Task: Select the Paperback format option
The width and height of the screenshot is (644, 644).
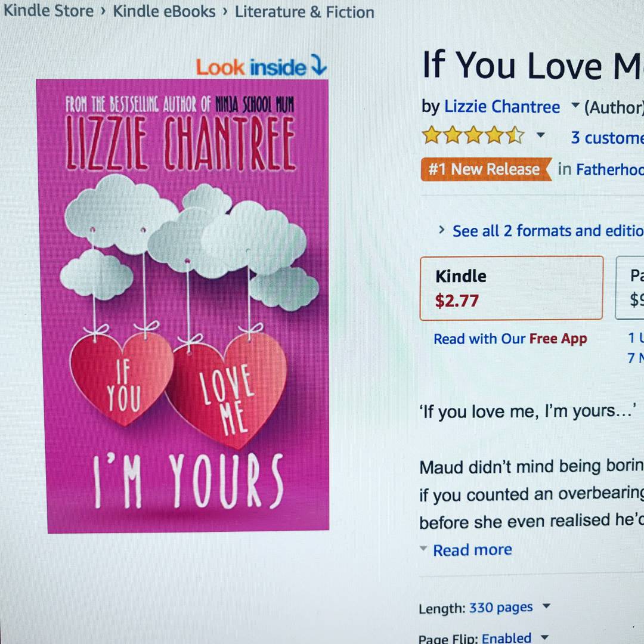Action: tap(630, 288)
